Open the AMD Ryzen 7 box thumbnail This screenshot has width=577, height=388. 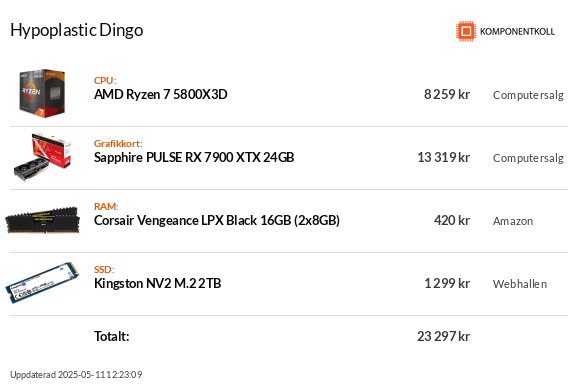[x=42, y=94]
